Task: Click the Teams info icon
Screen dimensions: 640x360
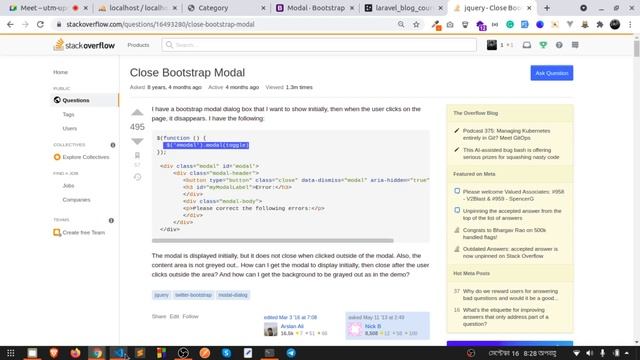Action: pyautogui.click(x=111, y=220)
